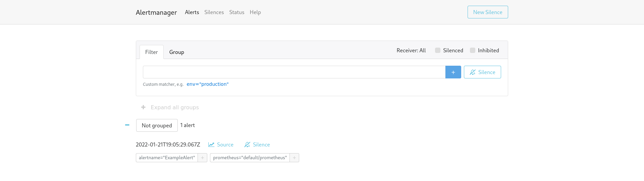The image size is (644, 181).
Task: Click the Source chart icon link
Action: tap(221, 144)
